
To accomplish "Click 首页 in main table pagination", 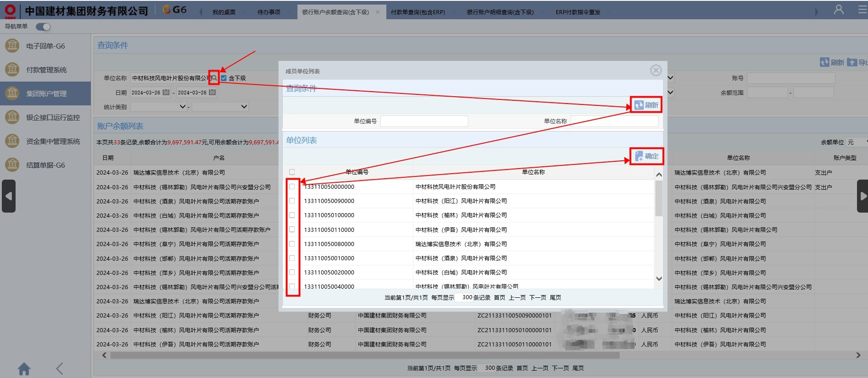I will (522, 368).
